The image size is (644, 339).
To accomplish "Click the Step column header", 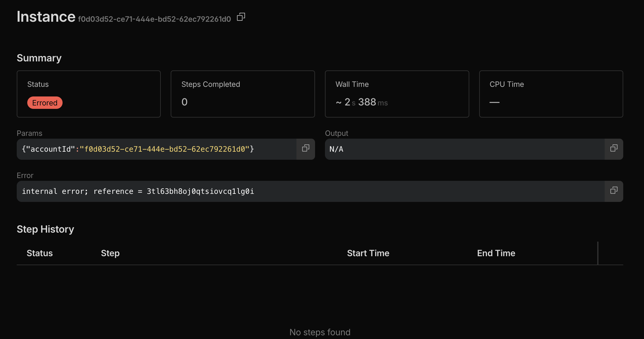I will [110, 253].
